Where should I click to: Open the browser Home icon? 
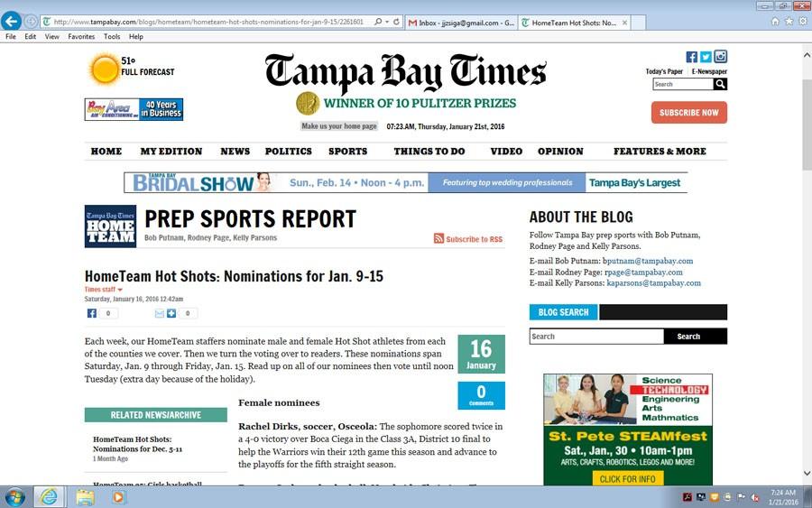pyautogui.click(x=775, y=22)
